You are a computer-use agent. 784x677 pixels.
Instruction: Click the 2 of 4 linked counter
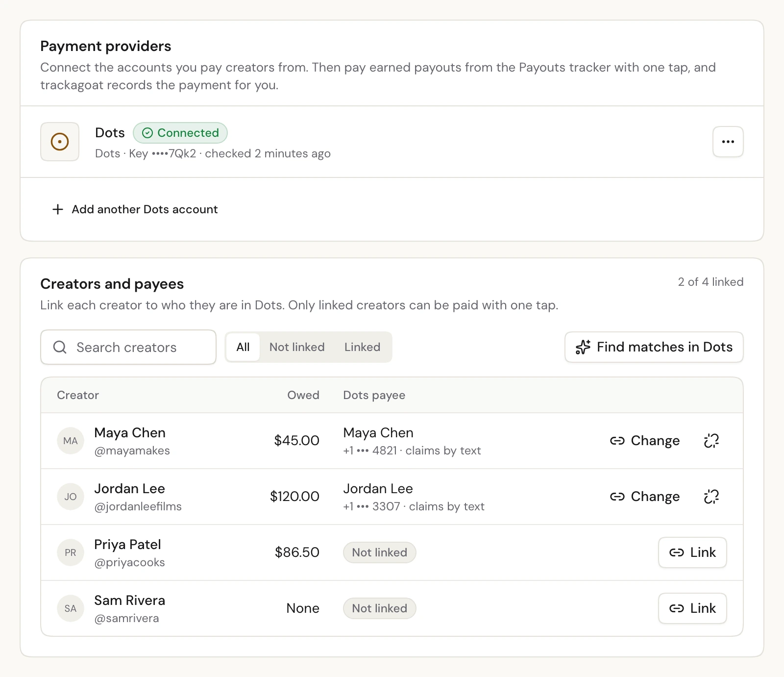710,282
